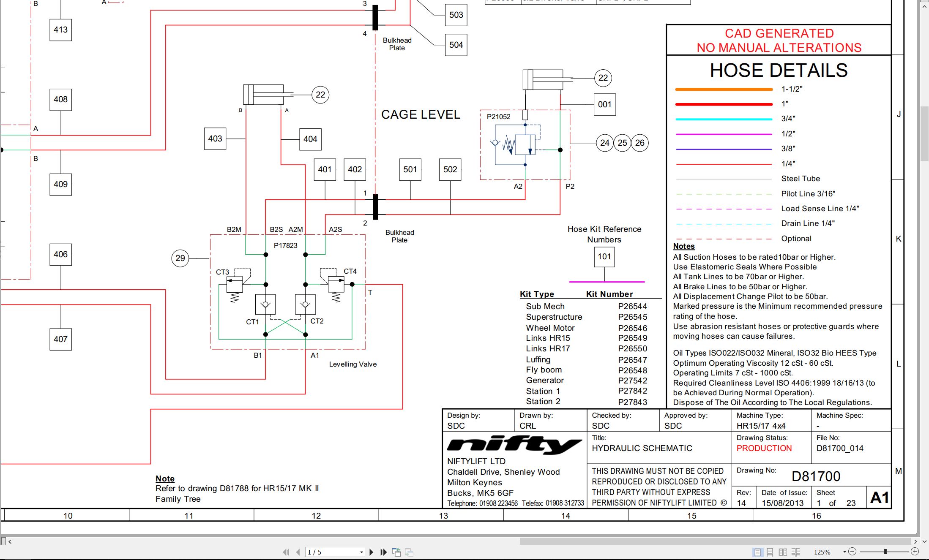
Task: Click hose reference box 409
Action: [60, 184]
